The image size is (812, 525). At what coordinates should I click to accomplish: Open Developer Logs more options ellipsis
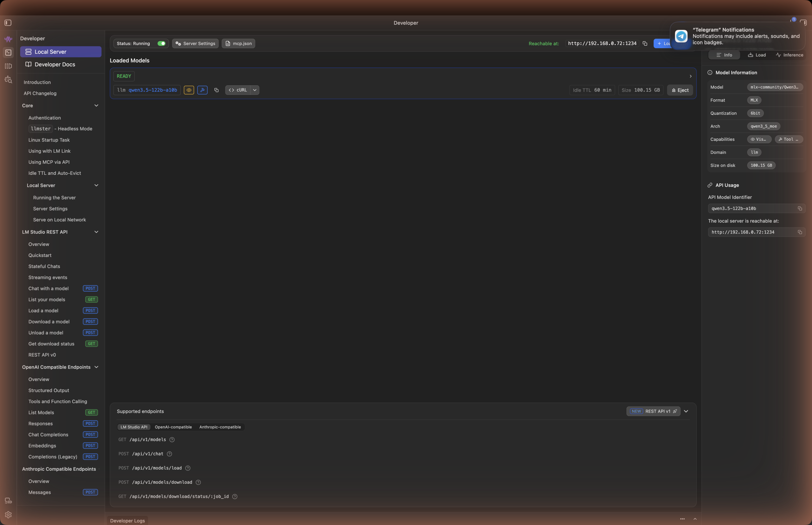[x=683, y=519]
